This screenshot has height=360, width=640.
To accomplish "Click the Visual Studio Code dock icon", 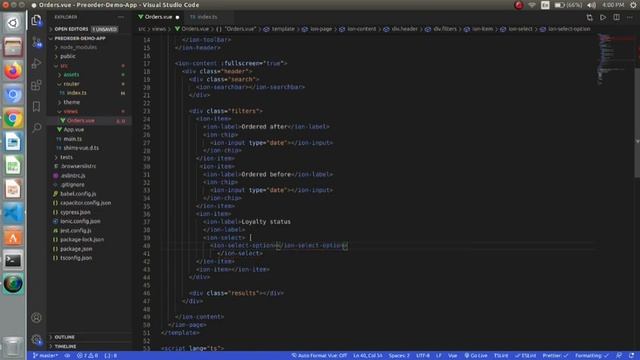I will pyautogui.click(x=13, y=213).
